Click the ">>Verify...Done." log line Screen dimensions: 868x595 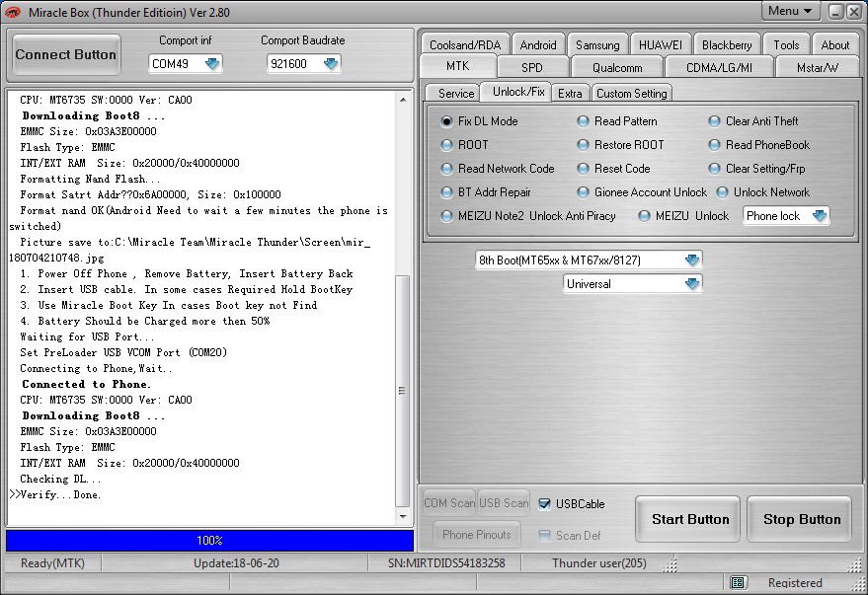pos(55,495)
